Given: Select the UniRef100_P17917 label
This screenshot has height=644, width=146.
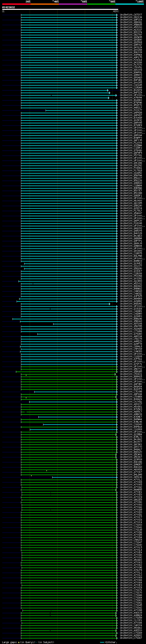Looking at the screenshot, I should pyautogui.click(x=131, y=210).
